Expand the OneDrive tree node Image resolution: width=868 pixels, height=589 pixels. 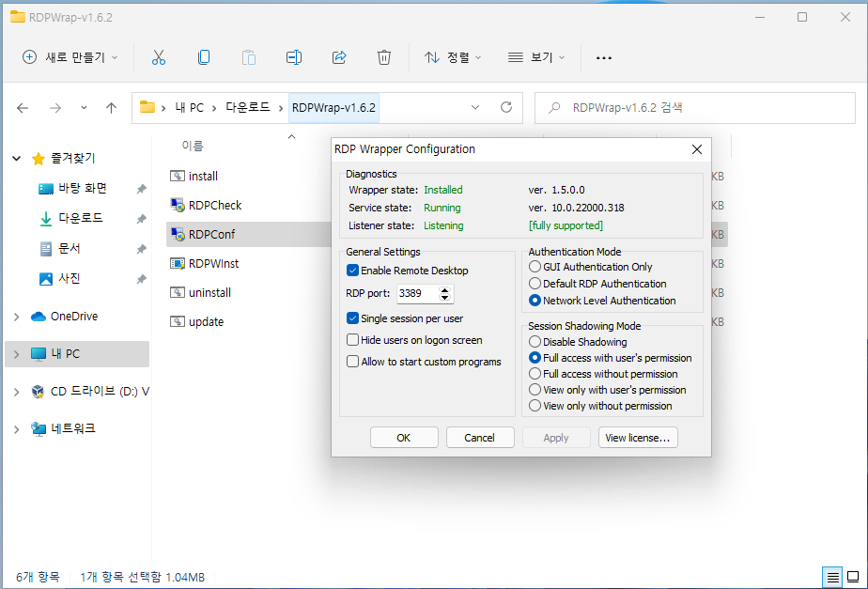click(x=17, y=317)
